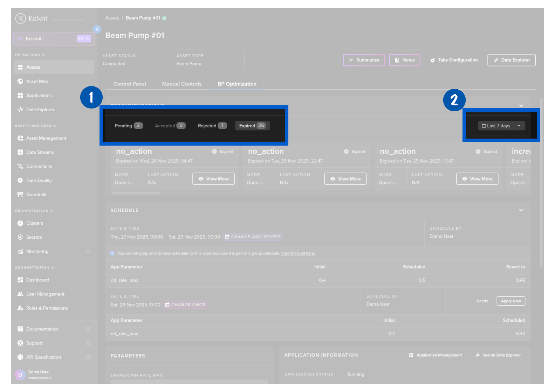This screenshot has height=392, width=555.
Task: Switch to the Control Panel tab
Action: tap(130, 84)
